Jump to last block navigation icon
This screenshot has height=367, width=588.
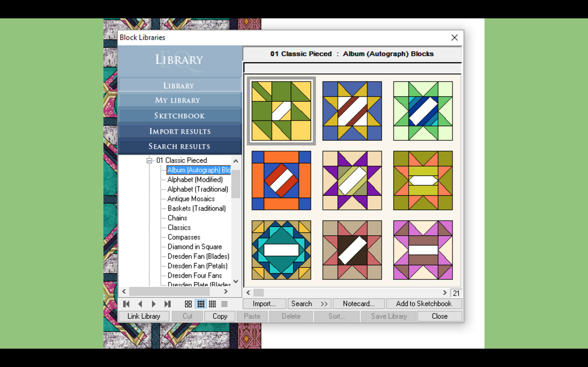coord(167,304)
